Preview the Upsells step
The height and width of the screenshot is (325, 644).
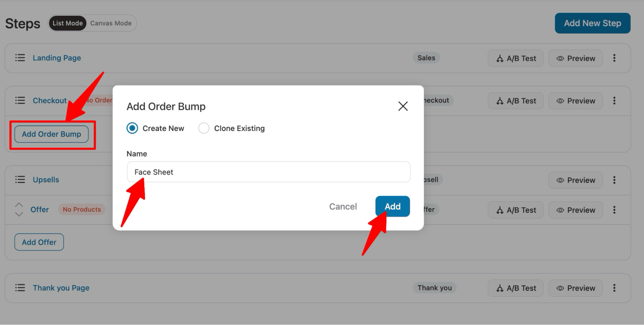[575, 180]
